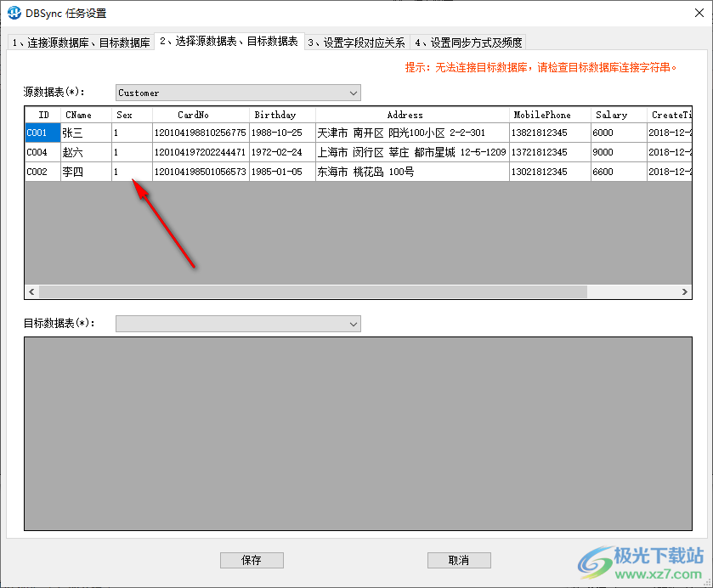Click the MobilePhone column header
The width and height of the screenshot is (713, 588).
pos(550,115)
